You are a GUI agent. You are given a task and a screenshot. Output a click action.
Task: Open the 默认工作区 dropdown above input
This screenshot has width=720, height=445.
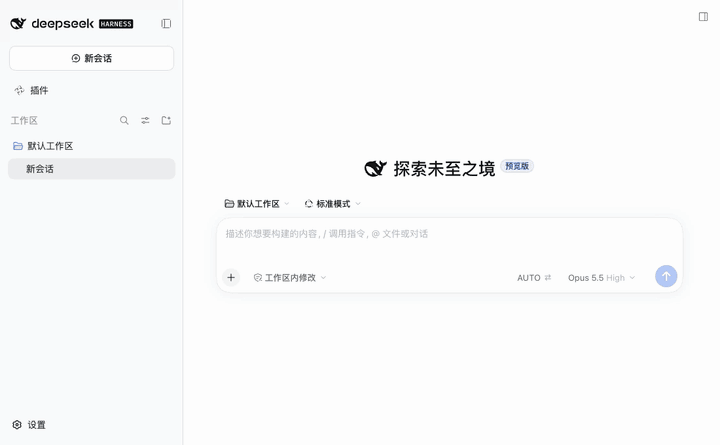pos(257,203)
